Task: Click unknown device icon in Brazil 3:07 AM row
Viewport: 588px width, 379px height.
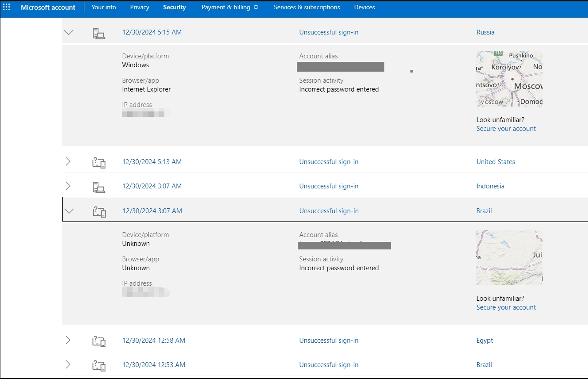Action: point(99,211)
